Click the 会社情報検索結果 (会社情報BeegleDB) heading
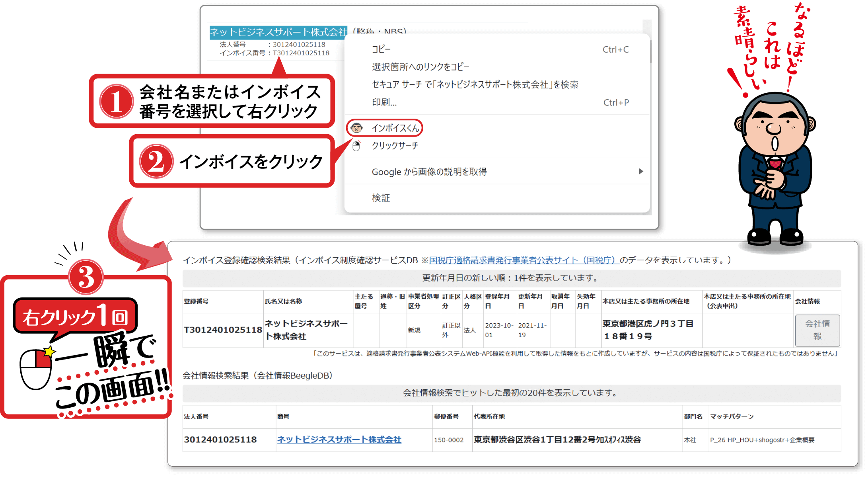This screenshot has height=477, width=868. tap(259, 375)
